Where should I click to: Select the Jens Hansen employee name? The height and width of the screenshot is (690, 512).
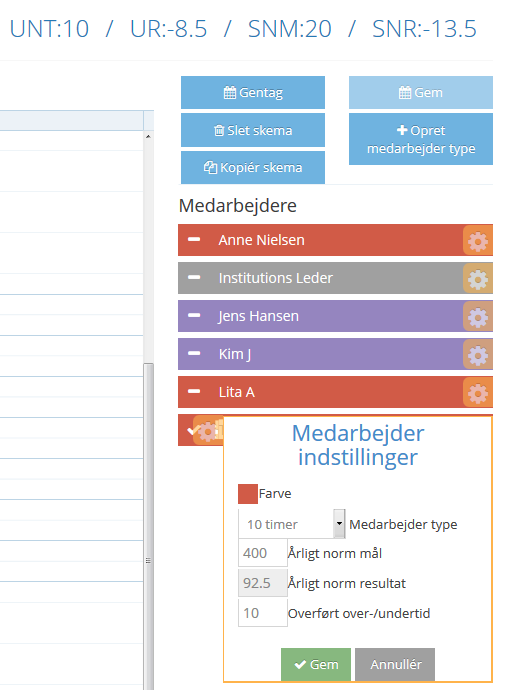[259, 316]
